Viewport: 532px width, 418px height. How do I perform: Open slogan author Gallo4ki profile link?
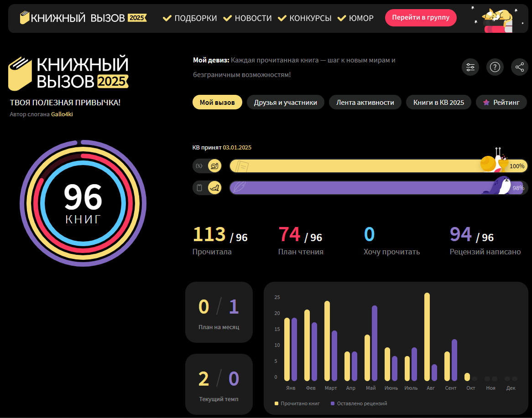[62, 114]
